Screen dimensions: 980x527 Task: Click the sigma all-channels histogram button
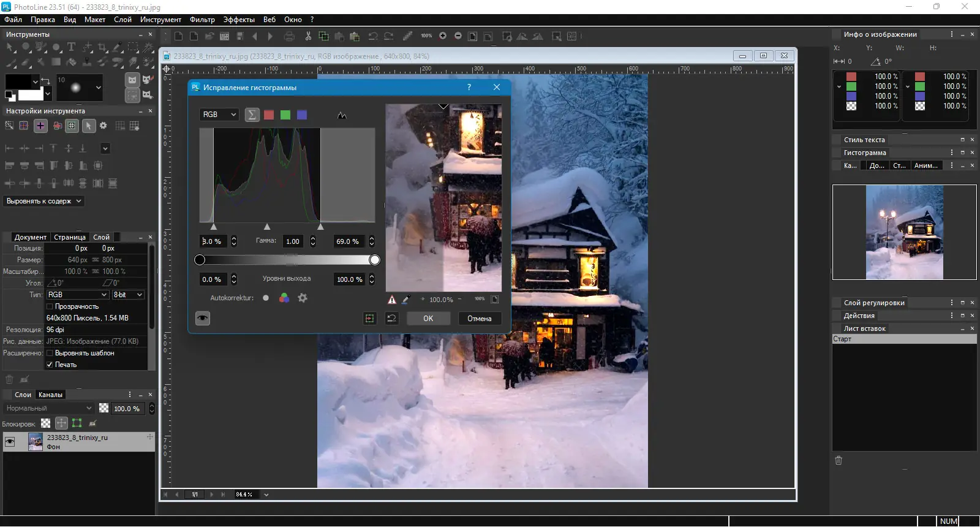click(x=252, y=115)
